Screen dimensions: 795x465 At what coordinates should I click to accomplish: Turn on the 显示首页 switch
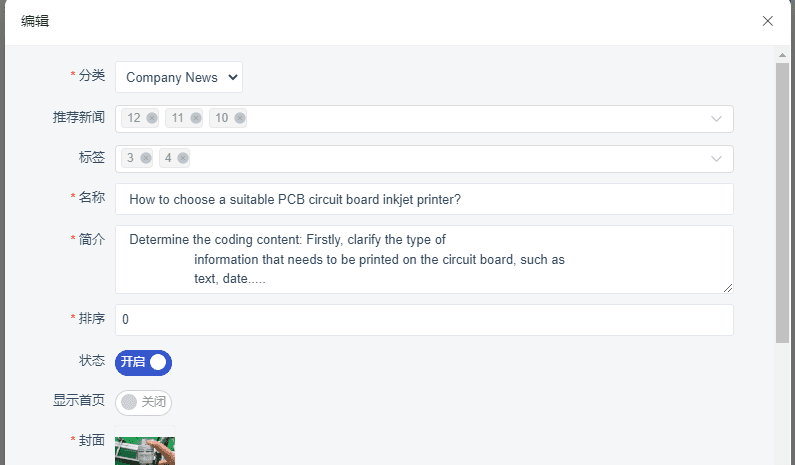(x=143, y=403)
